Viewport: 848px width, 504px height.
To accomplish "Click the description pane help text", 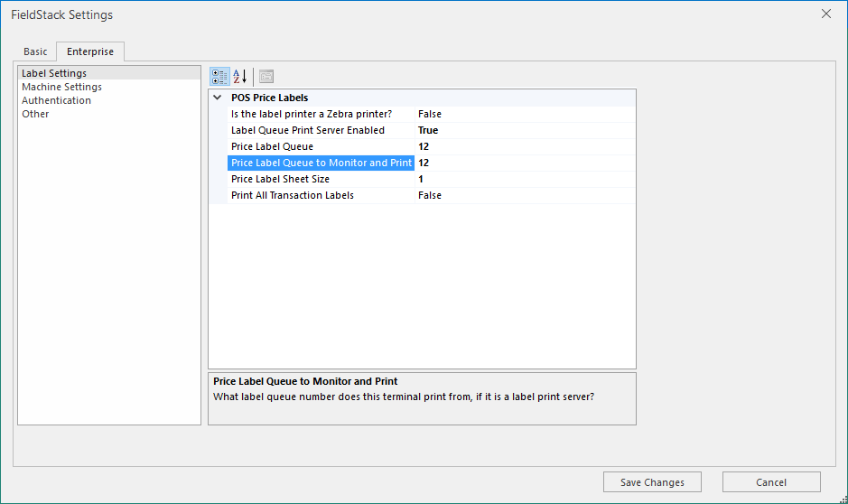I will pos(404,397).
